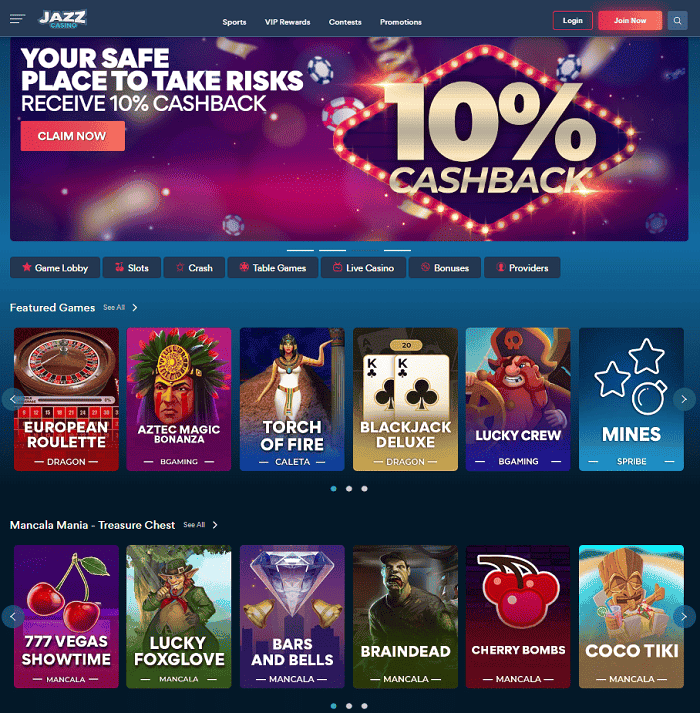The image size is (700, 713).
Task: Select the first banner slide indicator
Action: tap(300, 250)
